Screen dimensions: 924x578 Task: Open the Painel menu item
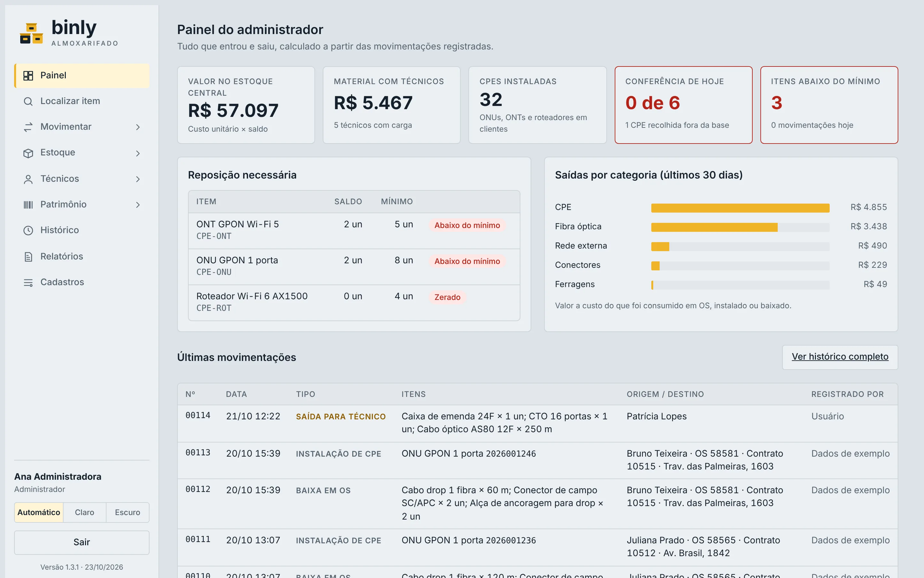(82, 76)
